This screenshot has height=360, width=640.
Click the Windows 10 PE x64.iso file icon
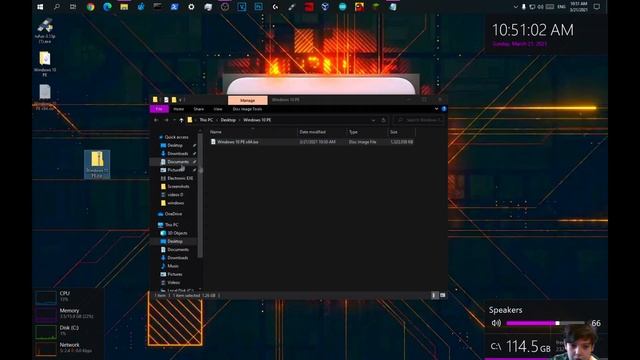[x=213, y=142]
